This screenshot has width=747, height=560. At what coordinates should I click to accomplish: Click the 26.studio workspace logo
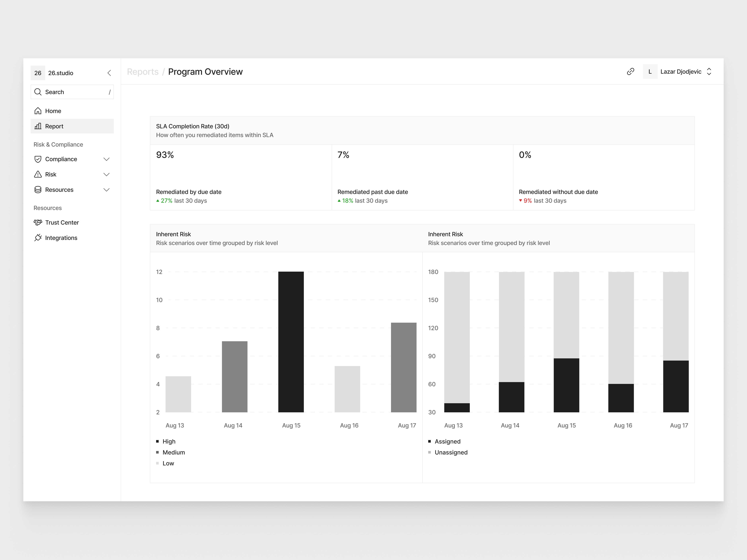(38, 73)
